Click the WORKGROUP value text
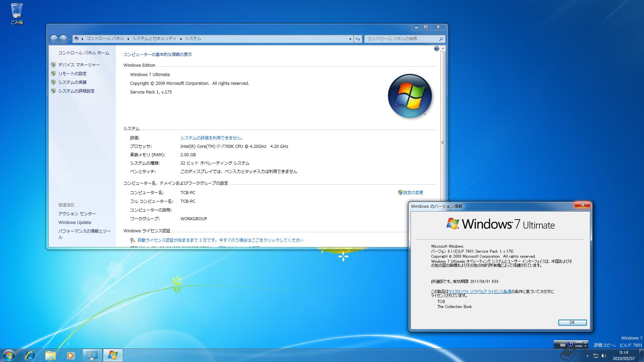Screen dimensions: 644x362 [x=194, y=219]
